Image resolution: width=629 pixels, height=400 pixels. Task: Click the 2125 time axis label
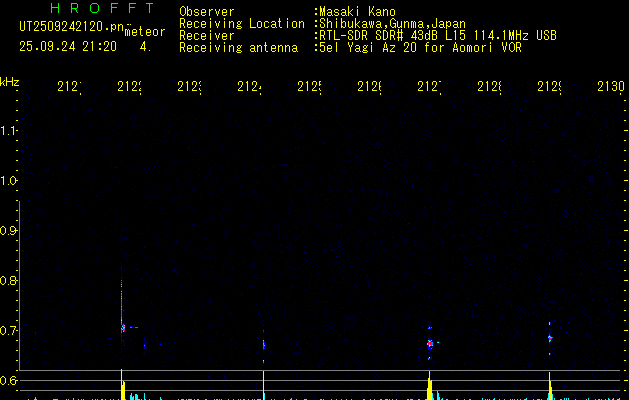[x=309, y=86]
